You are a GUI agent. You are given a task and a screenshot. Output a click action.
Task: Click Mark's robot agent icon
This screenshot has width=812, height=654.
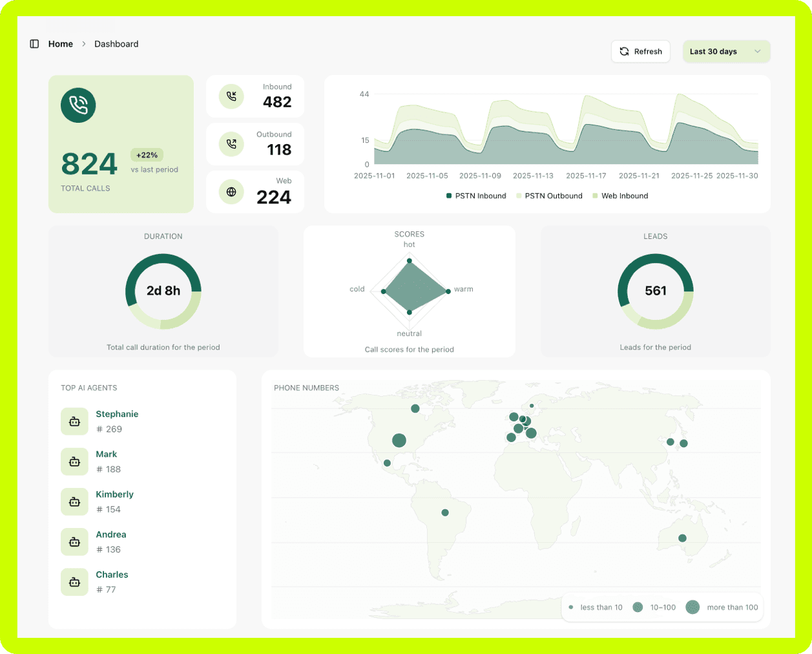pos(74,461)
